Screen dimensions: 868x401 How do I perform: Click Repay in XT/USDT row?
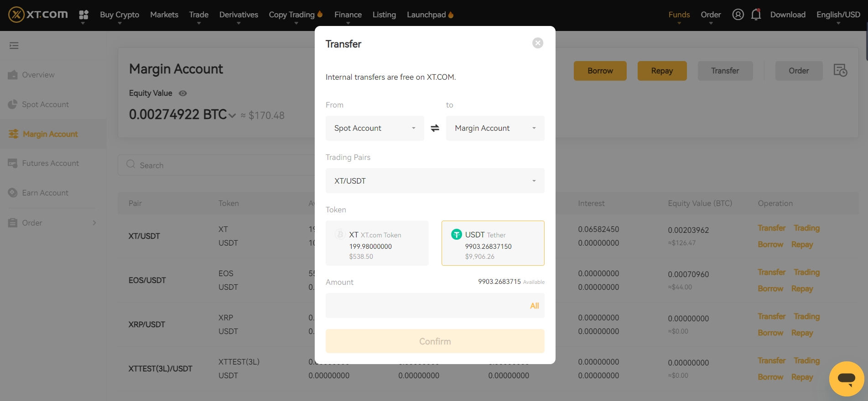coord(802,245)
